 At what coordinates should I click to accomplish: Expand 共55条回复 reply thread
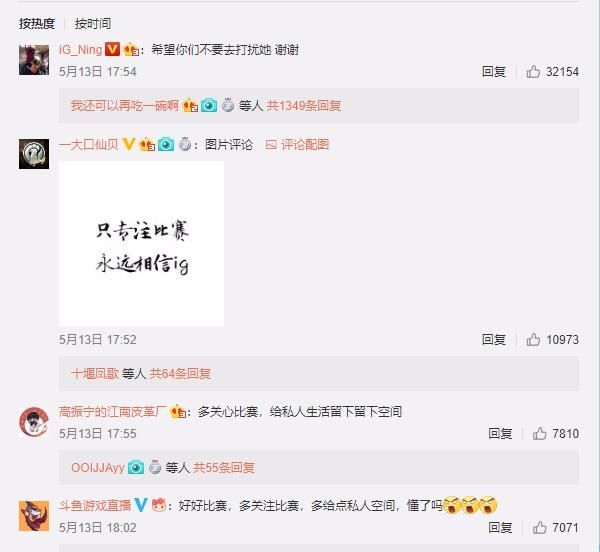coord(224,467)
